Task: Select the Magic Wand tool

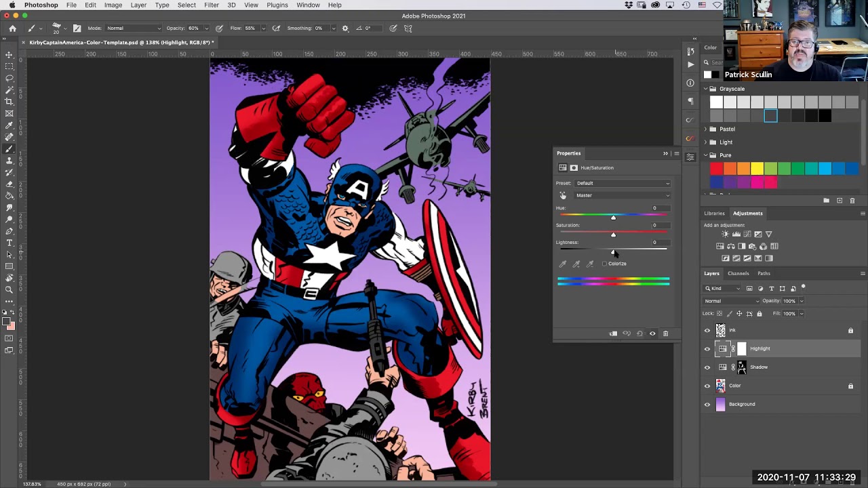Action: point(9,89)
